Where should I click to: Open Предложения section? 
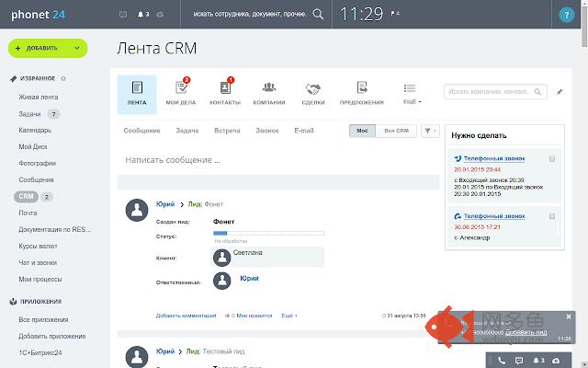(x=361, y=94)
